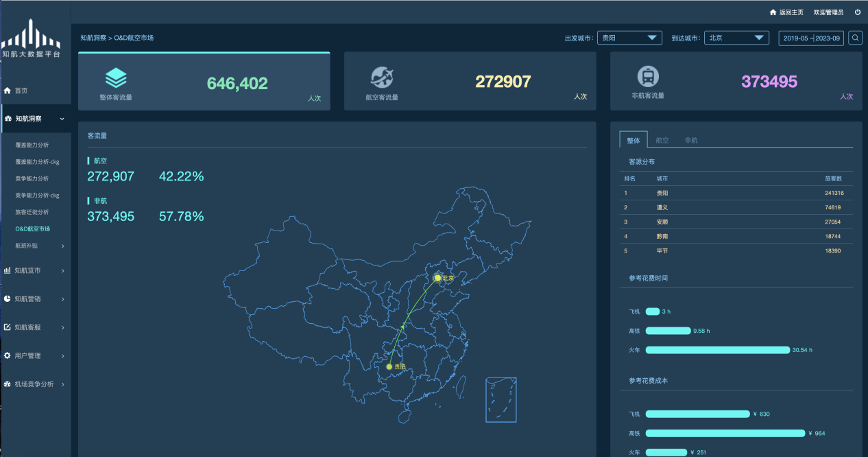Click the train icon for 非航客流量
This screenshot has width=868, height=457.
(648, 77)
